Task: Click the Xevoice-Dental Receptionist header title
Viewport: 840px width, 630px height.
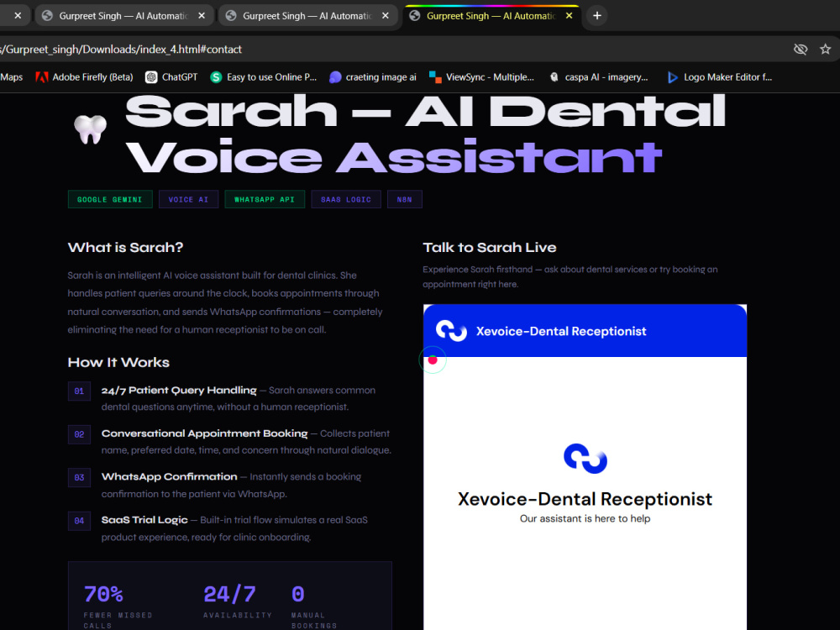Action: [561, 331]
